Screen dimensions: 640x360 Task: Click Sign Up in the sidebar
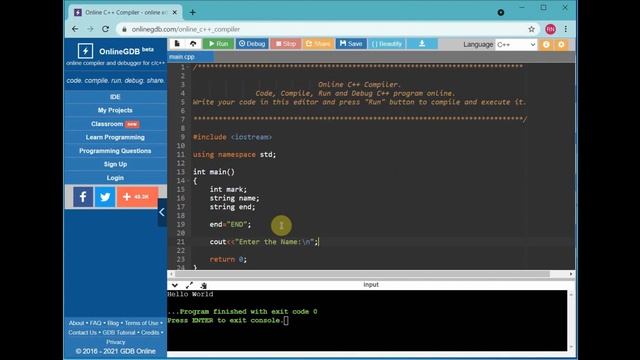(x=115, y=164)
